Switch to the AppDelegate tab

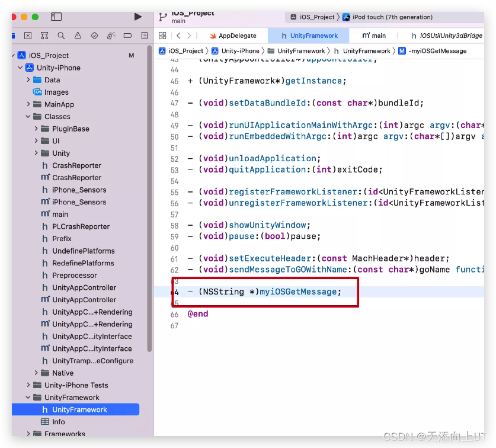(233, 36)
